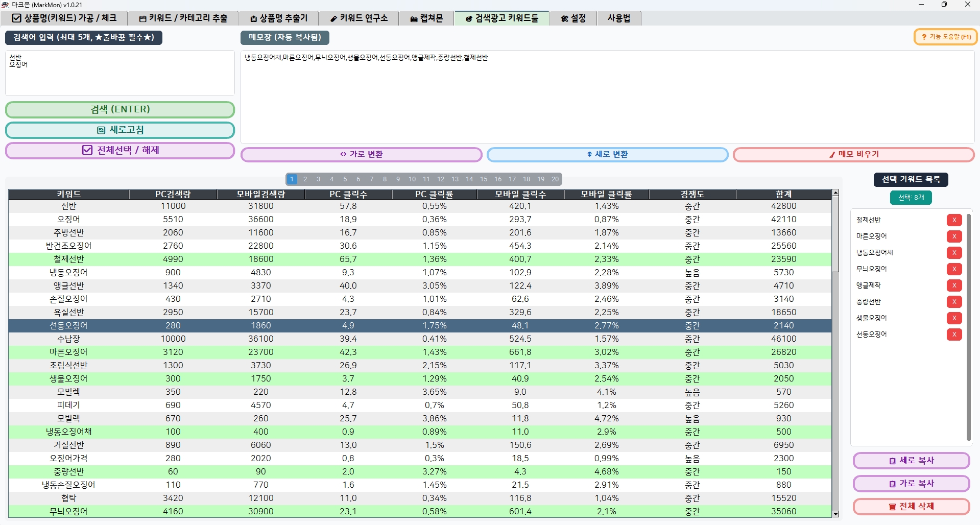
Task: Open the 설정 settings tab
Action: click(573, 18)
